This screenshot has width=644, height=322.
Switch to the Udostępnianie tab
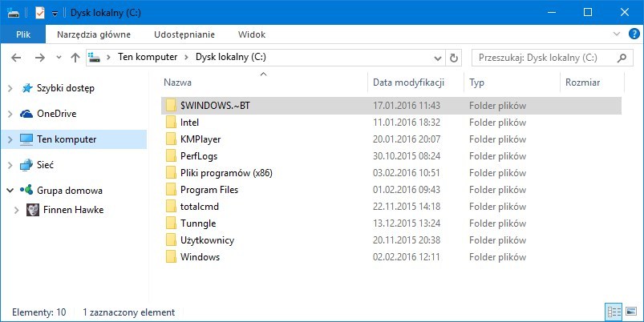(184, 35)
